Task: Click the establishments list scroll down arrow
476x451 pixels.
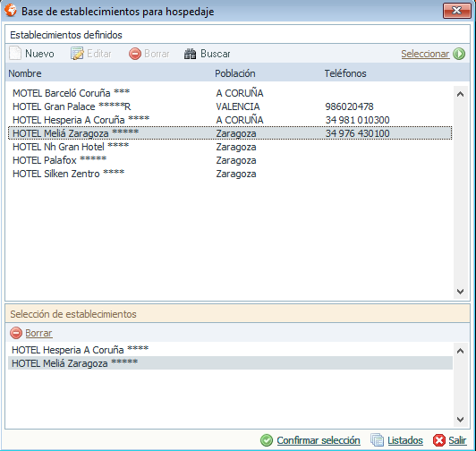Action: pos(460,292)
